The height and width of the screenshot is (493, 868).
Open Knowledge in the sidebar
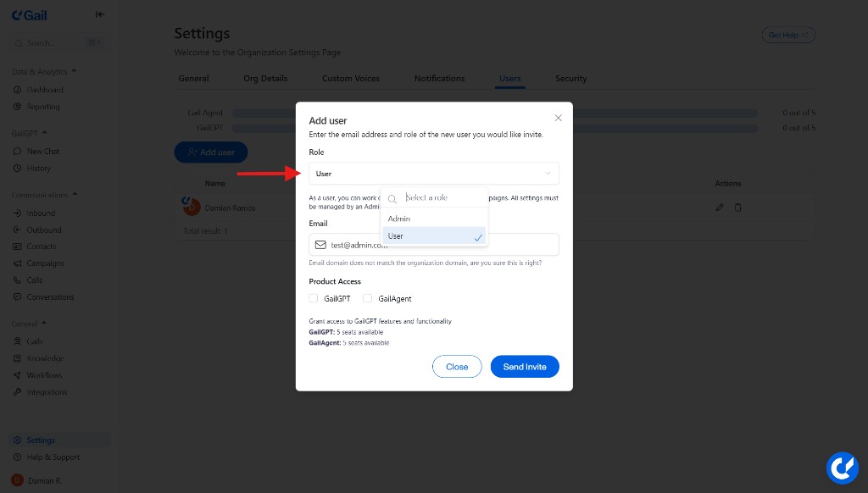coord(45,358)
